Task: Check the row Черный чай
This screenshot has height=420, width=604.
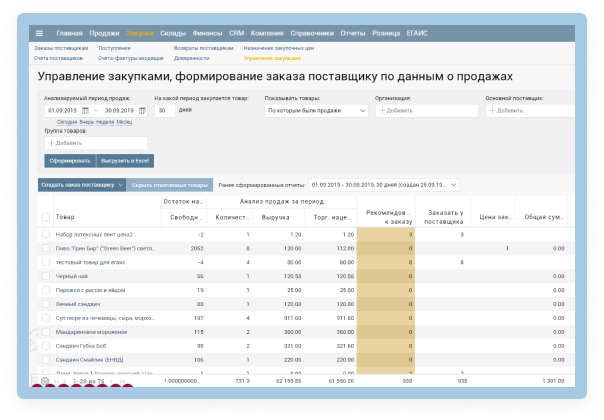Action: [46, 276]
